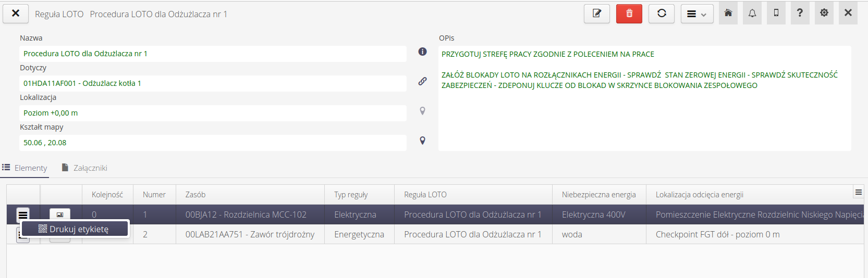
Task: Switch to mobile view using the phone icon
Action: (776, 13)
